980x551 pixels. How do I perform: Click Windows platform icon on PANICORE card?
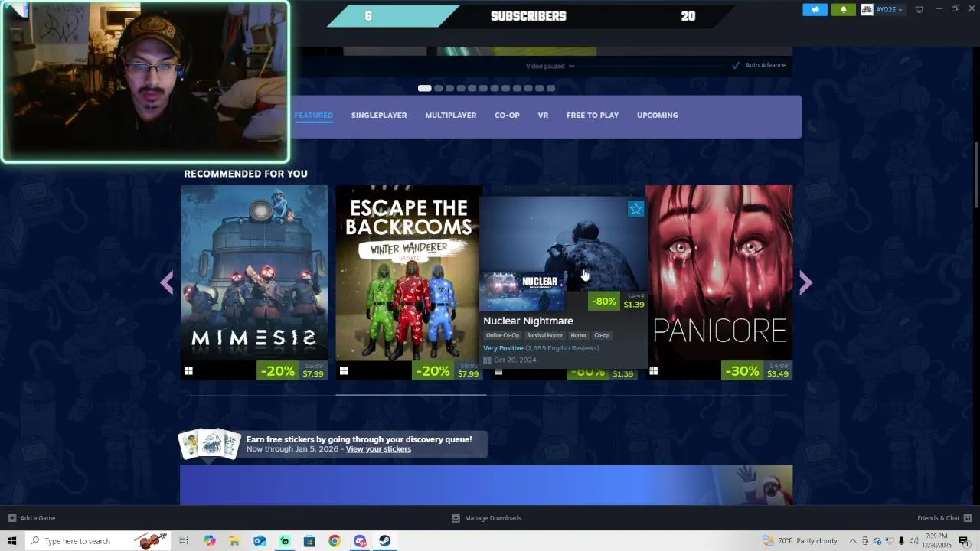[x=653, y=371]
